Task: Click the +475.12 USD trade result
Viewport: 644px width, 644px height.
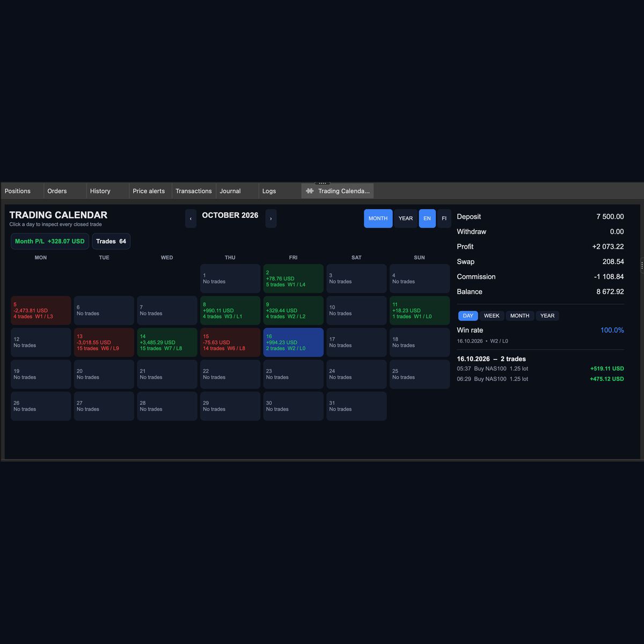Action: (x=607, y=379)
